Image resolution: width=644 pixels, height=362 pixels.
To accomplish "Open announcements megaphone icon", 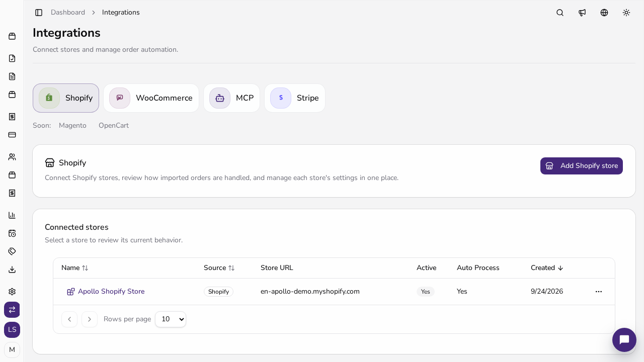I will coord(582,13).
